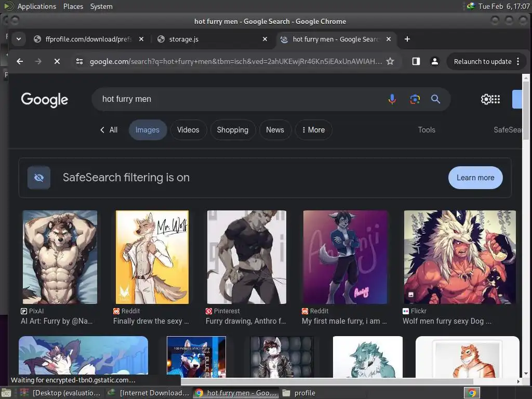Close the hot furry men tab
Viewport: 532px width, 399px height.
point(389,39)
